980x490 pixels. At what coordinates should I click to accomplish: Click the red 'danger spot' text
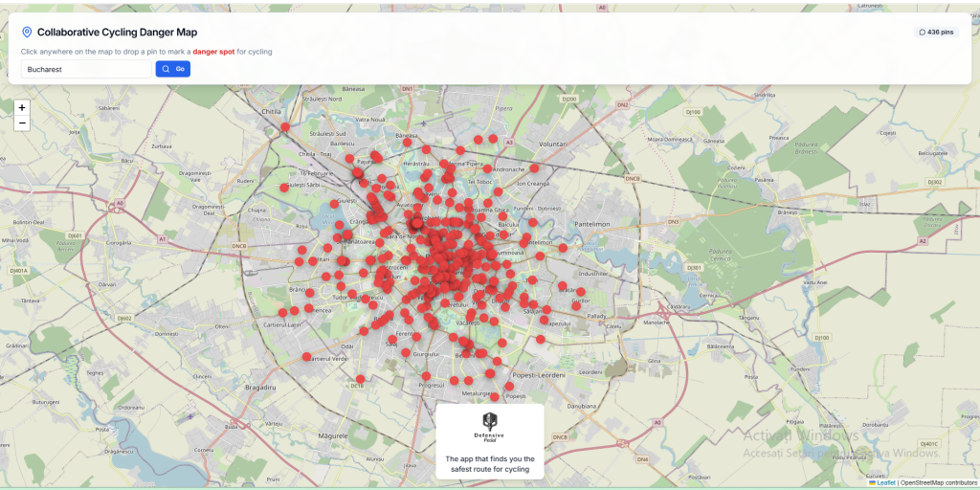213,52
